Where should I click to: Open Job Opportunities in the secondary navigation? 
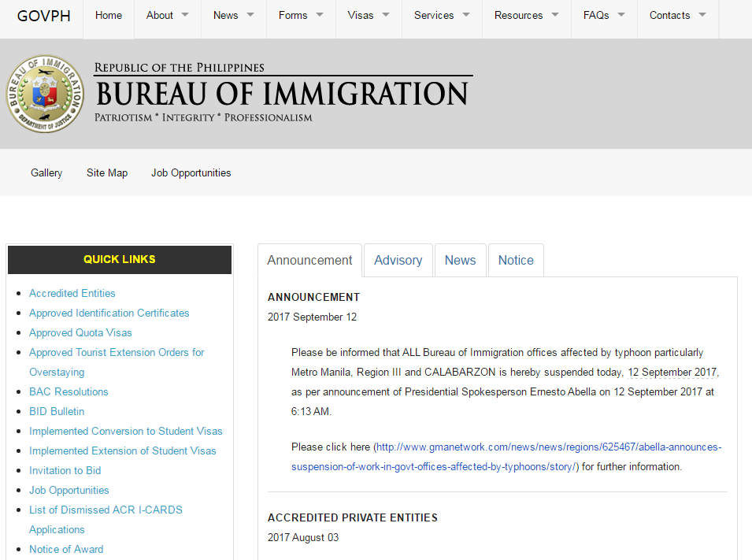point(191,172)
